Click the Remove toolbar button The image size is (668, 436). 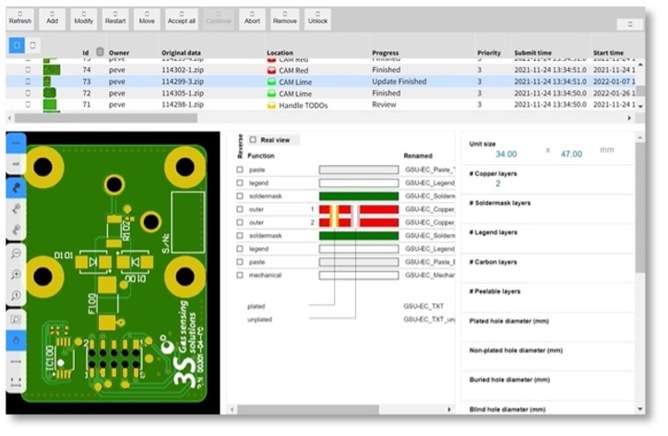[284, 17]
